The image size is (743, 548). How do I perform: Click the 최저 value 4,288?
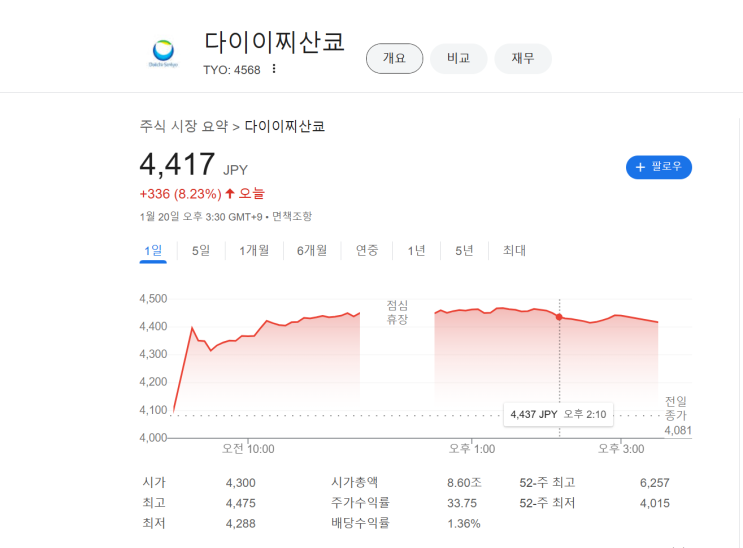241,523
